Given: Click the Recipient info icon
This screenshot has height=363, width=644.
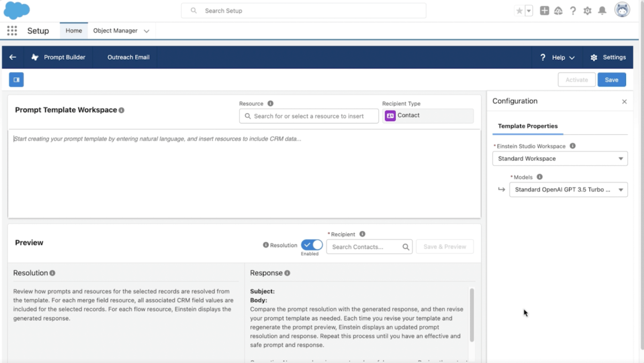Looking at the screenshot, I should pos(362,234).
